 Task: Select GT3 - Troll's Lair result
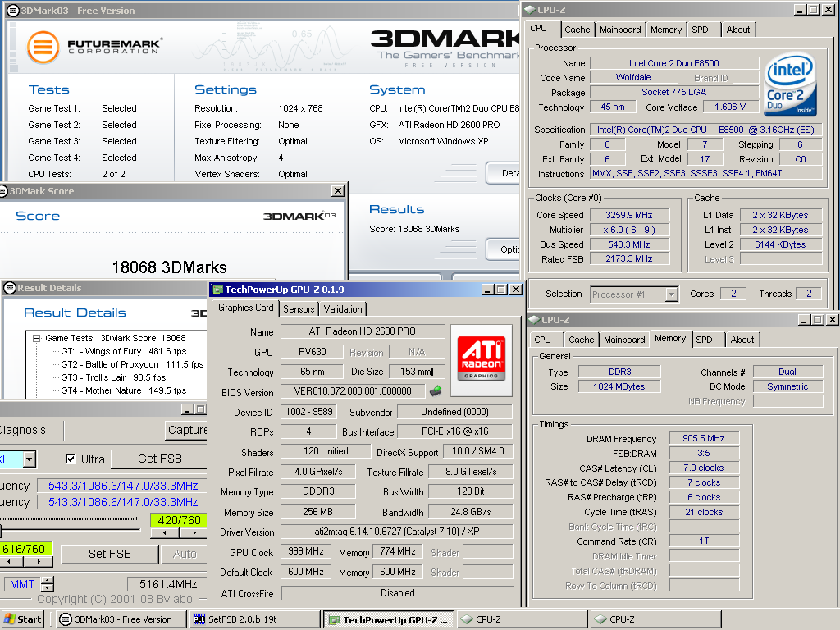pos(113,377)
